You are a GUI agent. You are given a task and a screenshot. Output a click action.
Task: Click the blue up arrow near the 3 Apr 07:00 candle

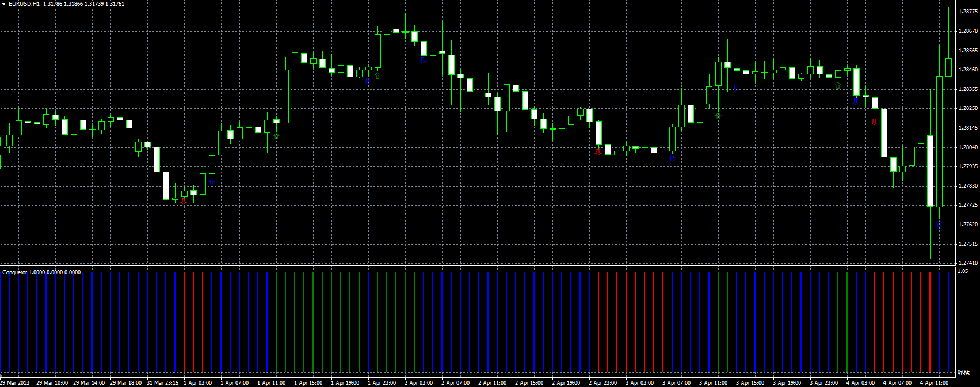point(672,158)
